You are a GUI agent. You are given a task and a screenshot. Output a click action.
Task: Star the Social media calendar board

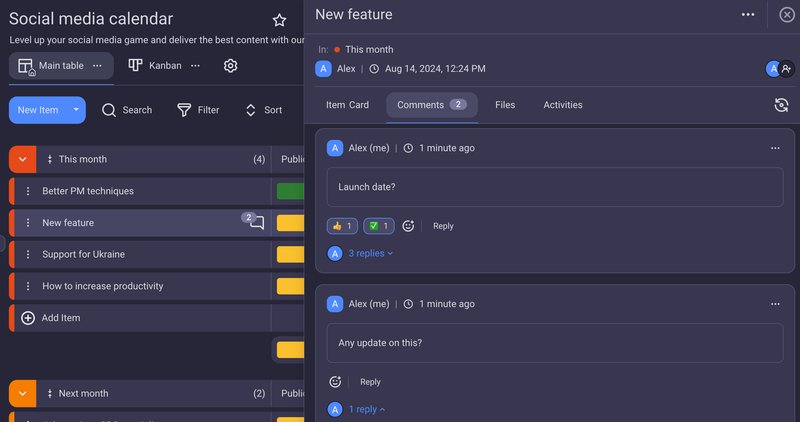pyautogui.click(x=279, y=20)
